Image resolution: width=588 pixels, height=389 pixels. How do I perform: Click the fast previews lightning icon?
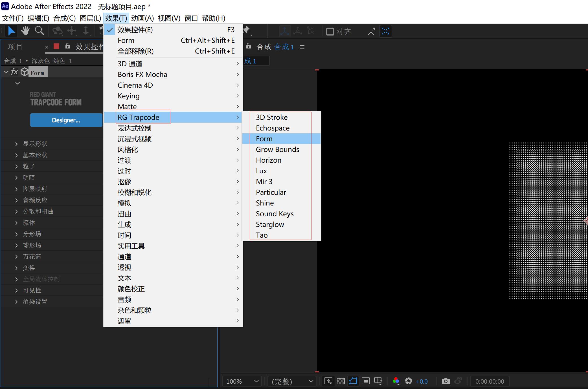(328, 381)
